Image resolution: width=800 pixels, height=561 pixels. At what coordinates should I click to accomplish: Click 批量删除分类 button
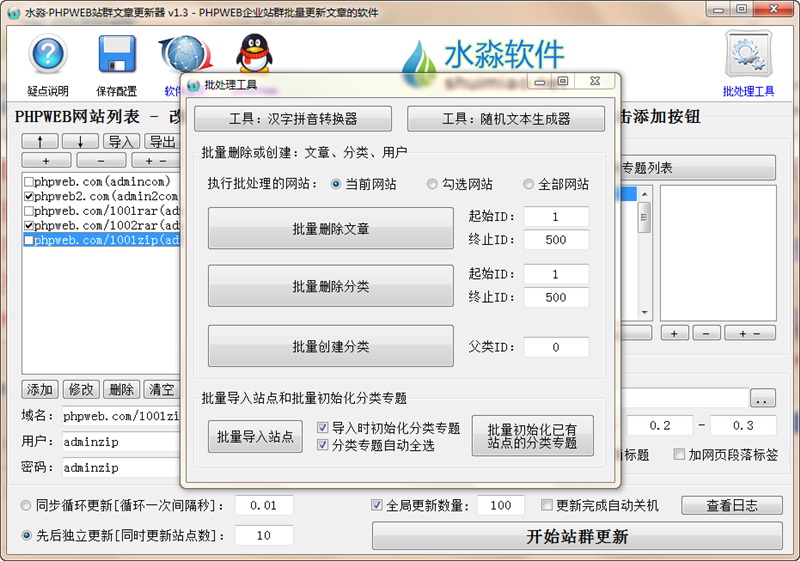(331, 286)
